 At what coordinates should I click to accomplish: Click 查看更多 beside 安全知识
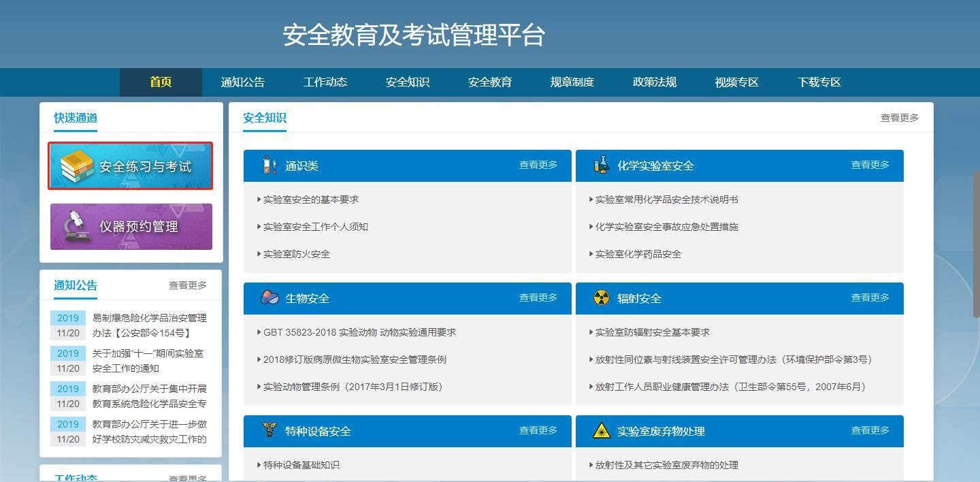(898, 117)
